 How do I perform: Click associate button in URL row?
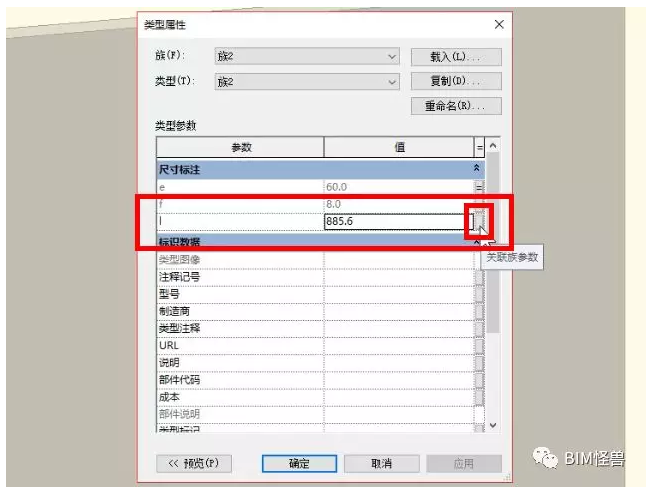(x=479, y=345)
